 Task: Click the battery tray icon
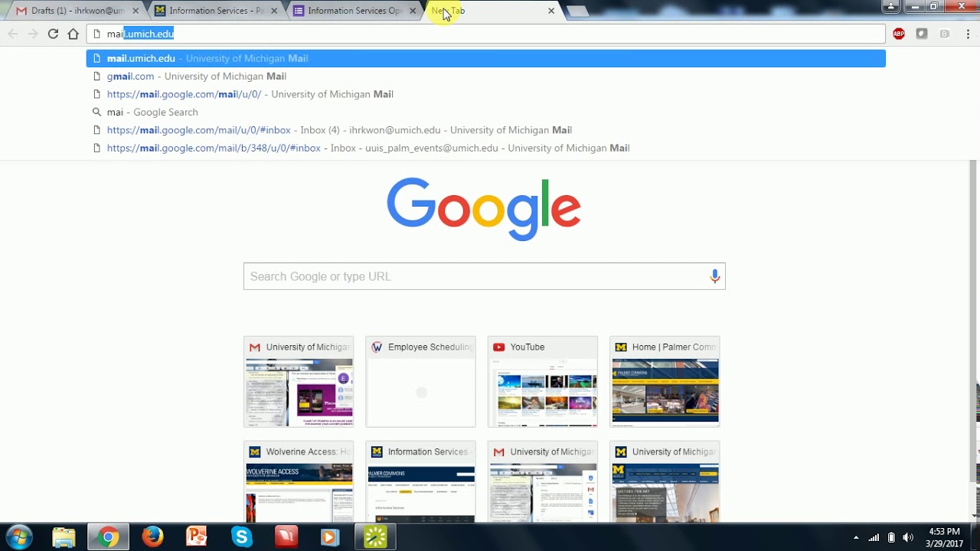pos(891,537)
